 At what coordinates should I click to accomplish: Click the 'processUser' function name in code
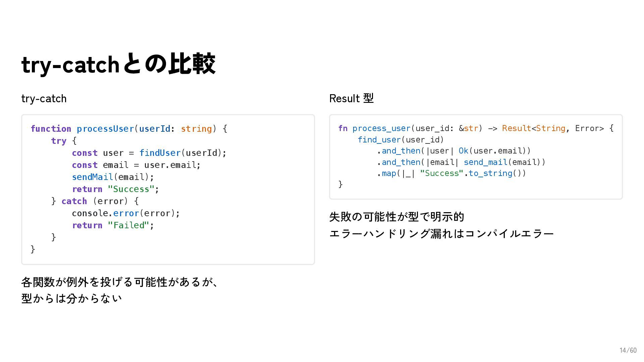coord(105,129)
